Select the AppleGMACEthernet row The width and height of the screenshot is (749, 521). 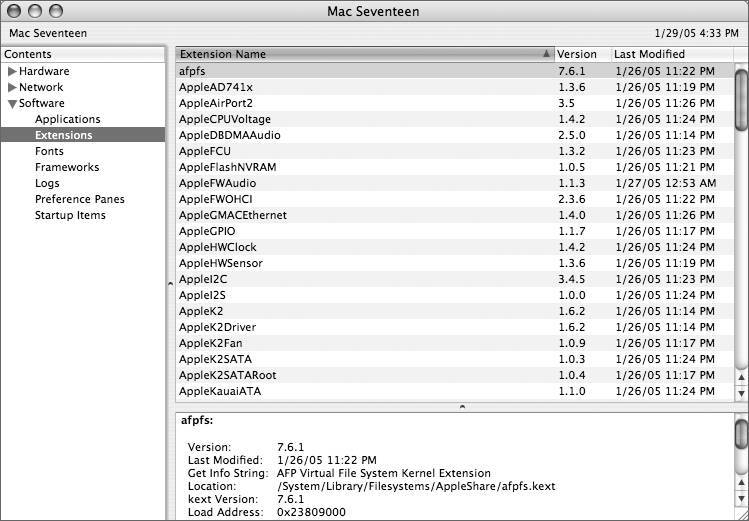point(454,215)
